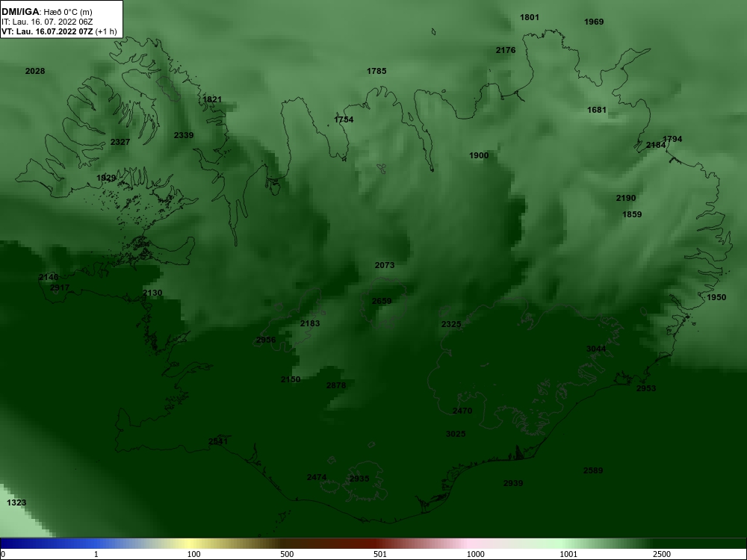747x560 pixels.
Task: Click the 3025 value
Action: coord(456,434)
